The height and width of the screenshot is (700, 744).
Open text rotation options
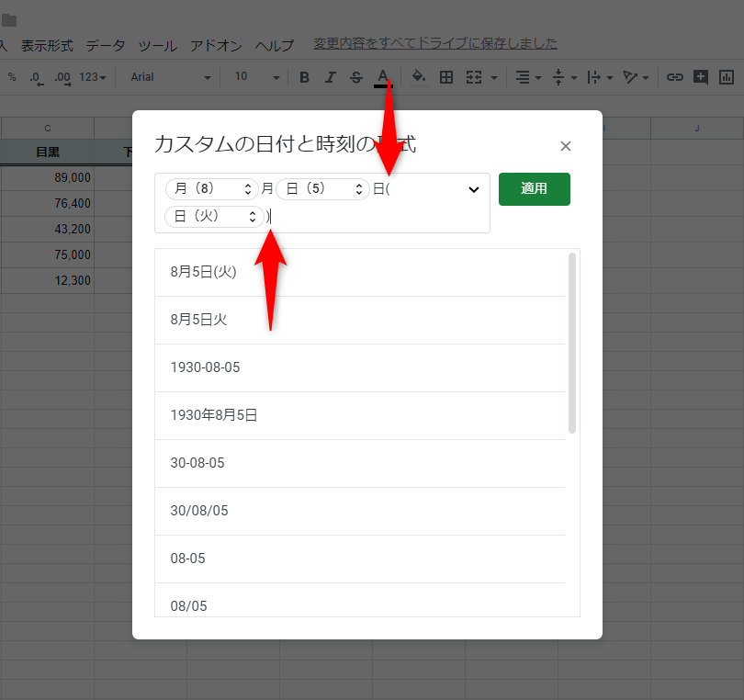630,77
